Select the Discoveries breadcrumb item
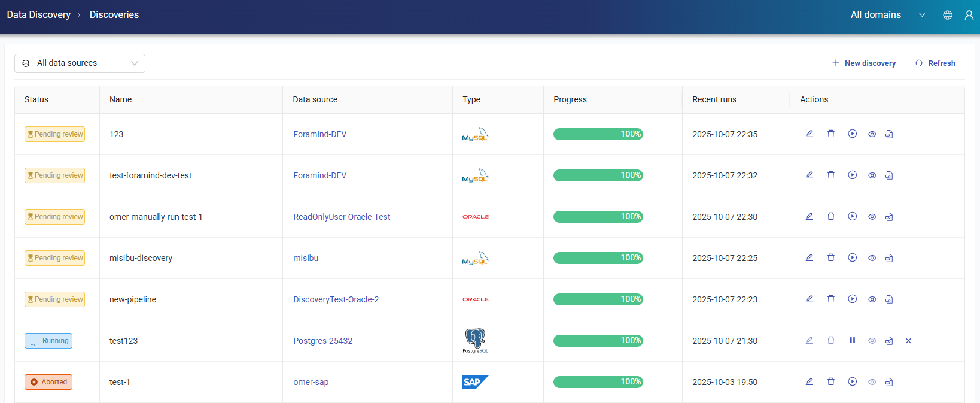Image resolution: width=980 pixels, height=403 pixels. point(114,15)
